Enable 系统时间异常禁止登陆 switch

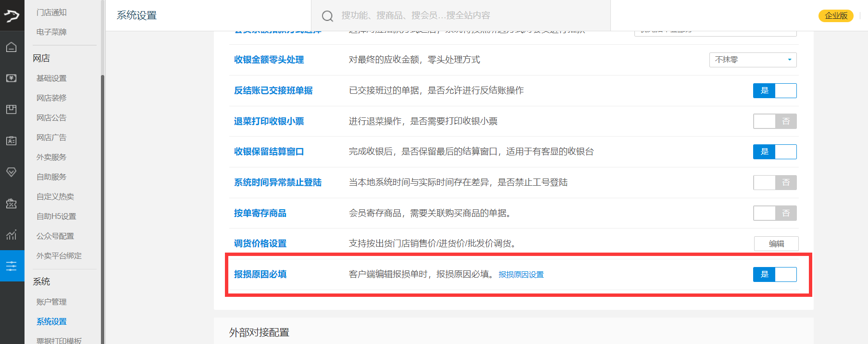775,182
